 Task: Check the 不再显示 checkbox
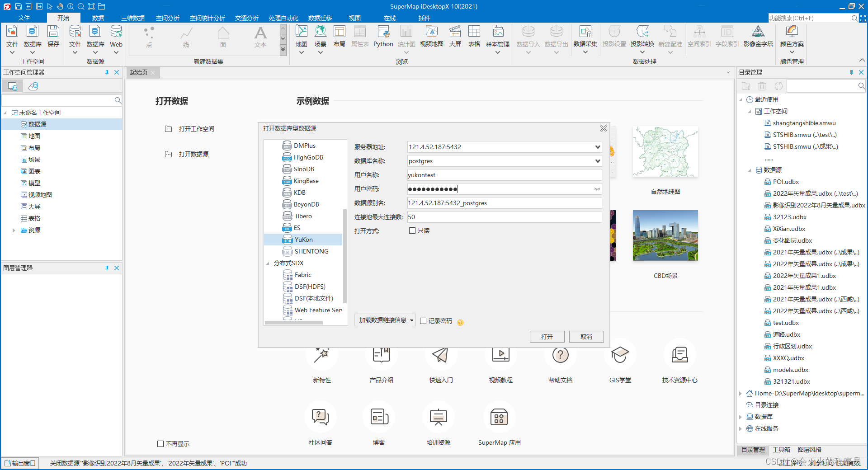[160, 444]
